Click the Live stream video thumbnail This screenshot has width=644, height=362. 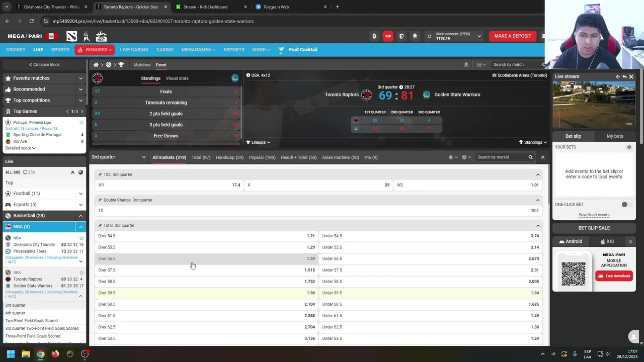pos(594,105)
